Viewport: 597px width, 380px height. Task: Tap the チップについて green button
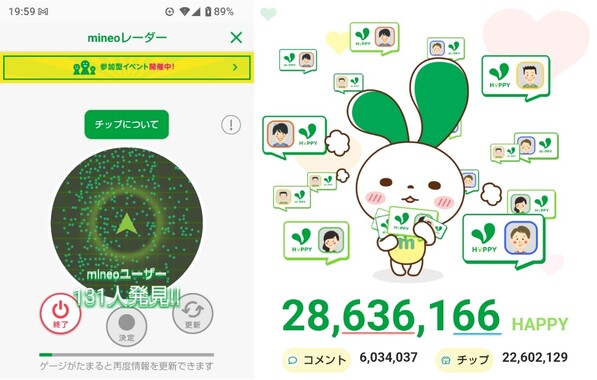coord(126,125)
